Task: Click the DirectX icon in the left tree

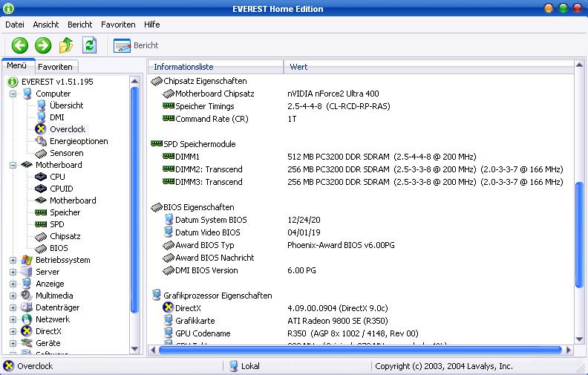Action: coord(27,331)
